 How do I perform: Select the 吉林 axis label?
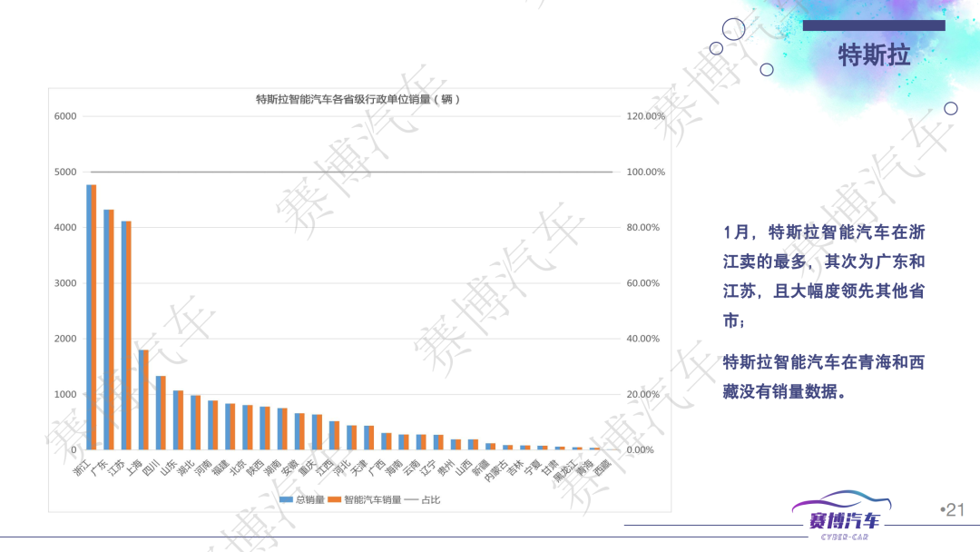515,468
